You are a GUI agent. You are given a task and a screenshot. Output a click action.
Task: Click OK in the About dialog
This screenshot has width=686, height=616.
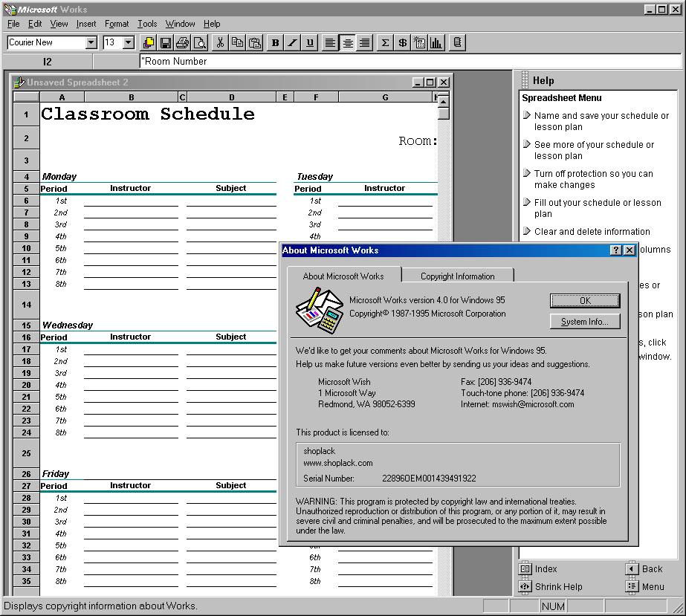pyautogui.click(x=586, y=300)
